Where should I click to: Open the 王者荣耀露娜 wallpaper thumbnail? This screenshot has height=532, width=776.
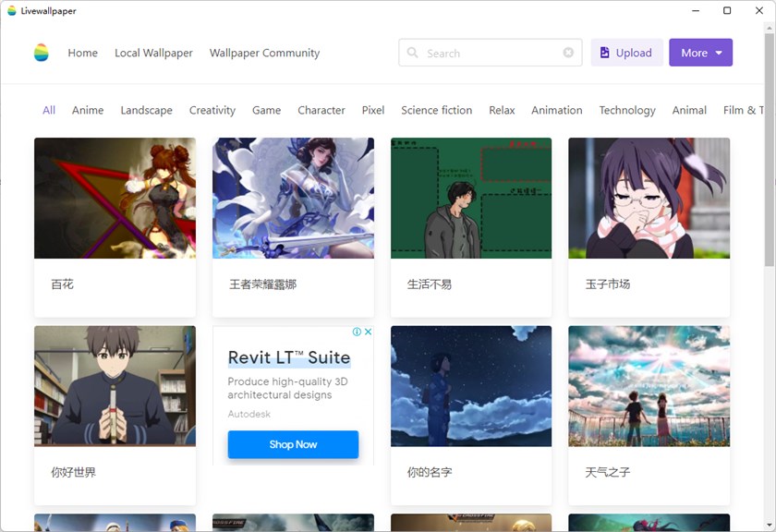(293, 198)
